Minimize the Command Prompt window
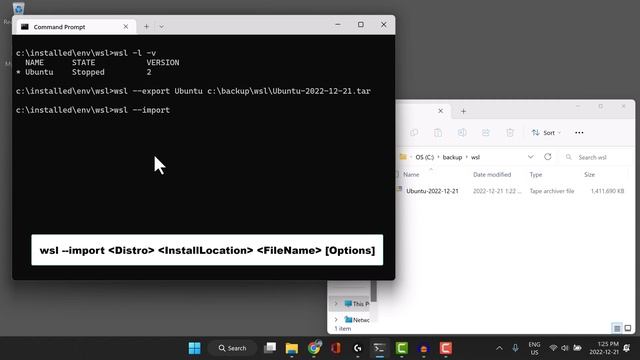The width and height of the screenshot is (640, 360). (x=338, y=24)
